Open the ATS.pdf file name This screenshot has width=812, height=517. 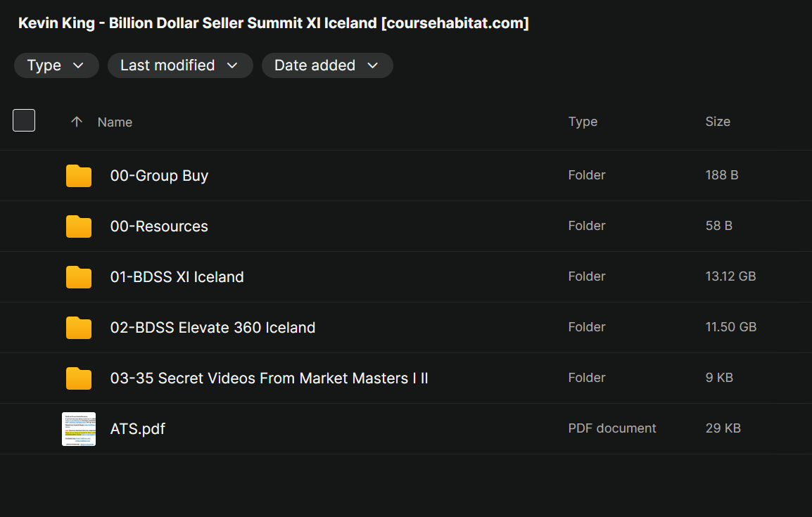(x=138, y=429)
